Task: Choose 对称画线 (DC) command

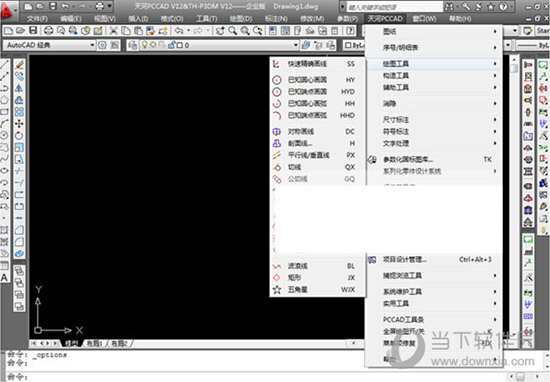Action: [x=317, y=132]
